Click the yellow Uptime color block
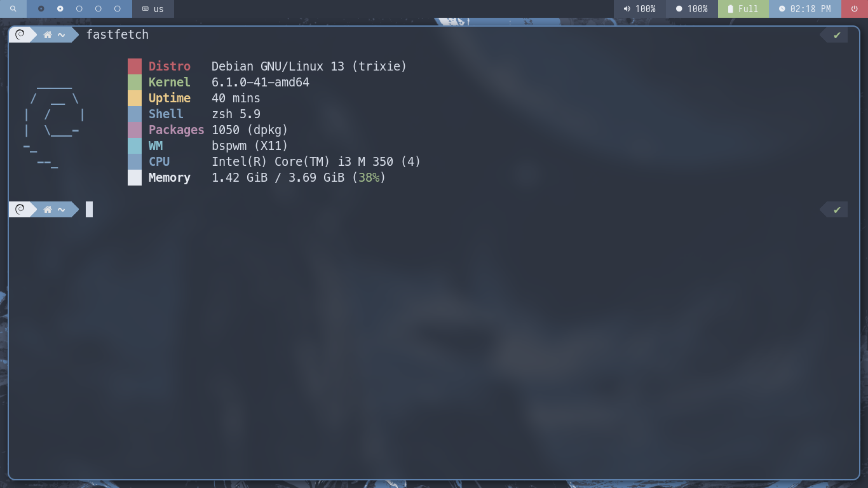 [x=135, y=98]
